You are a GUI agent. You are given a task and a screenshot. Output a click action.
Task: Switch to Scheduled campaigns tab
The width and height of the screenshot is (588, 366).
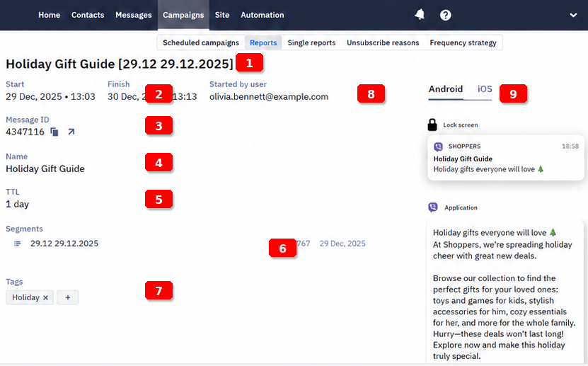(x=201, y=42)
